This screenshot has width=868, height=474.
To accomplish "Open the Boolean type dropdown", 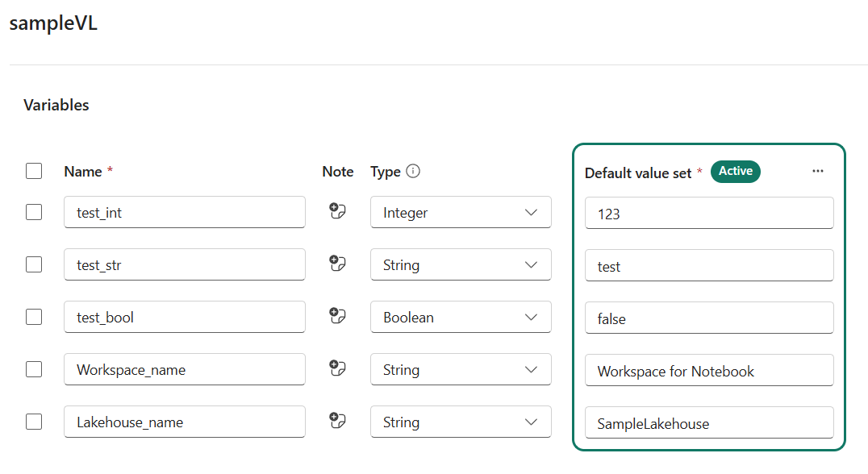I will point(461,318).
